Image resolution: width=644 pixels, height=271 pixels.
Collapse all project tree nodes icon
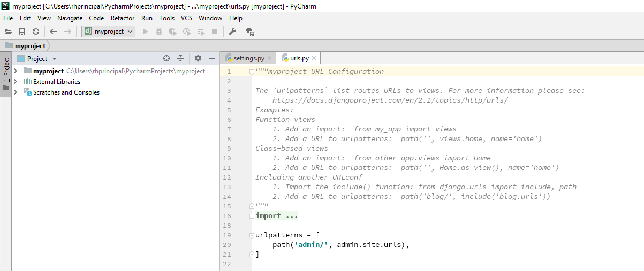180,58
